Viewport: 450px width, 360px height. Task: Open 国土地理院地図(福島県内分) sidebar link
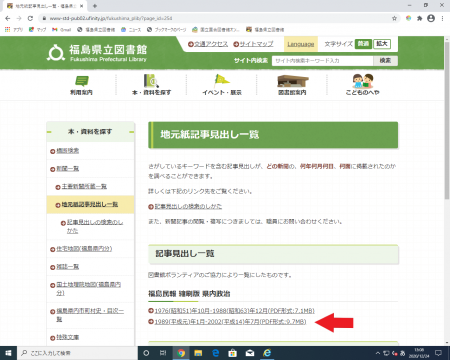point(89,289)
